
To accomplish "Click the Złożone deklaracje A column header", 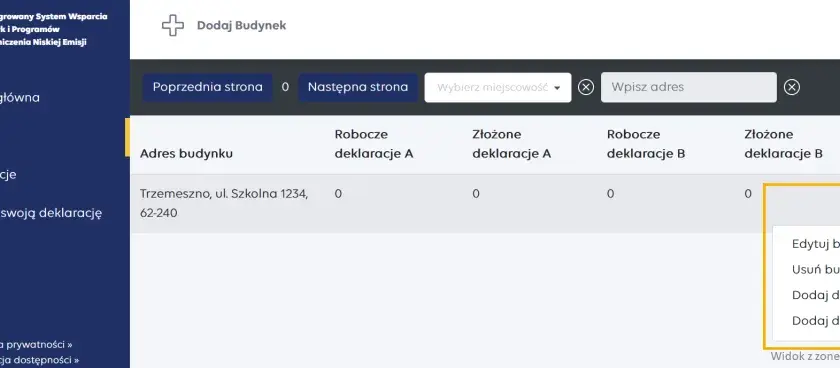I will tap(512, 144).
